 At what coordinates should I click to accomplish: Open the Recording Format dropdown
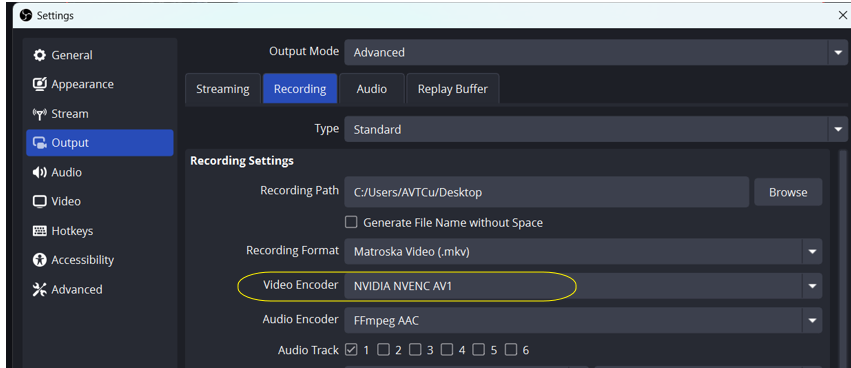[583, 251]
